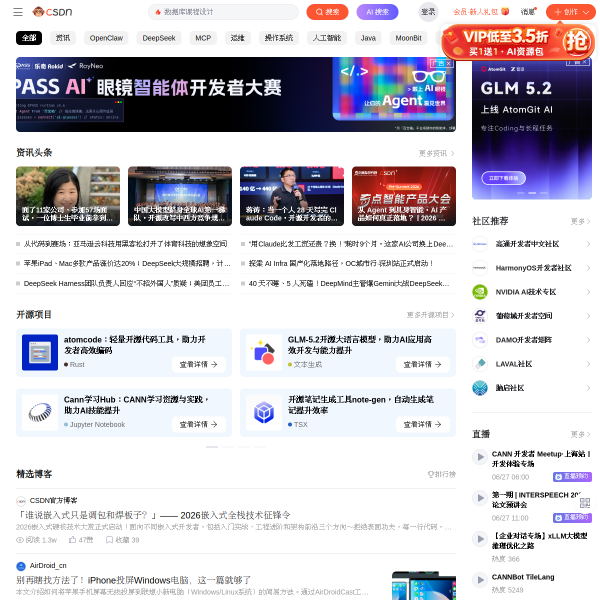This screenshot has height=600, width=600.
Task: Open AirDroid_cn author profile
Action: [x=41, y=566]
